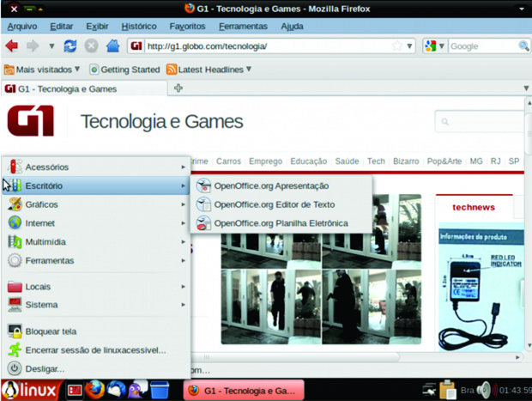
Task: Choose Encerrar sessão de linuxacessivel
Action: [96, 350]
